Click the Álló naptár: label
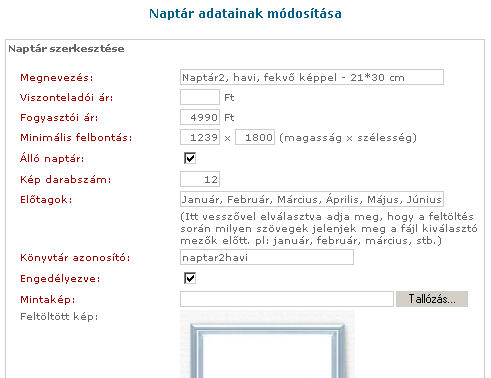Viewport: 491px width, 378px height. (x=52, y=158)
